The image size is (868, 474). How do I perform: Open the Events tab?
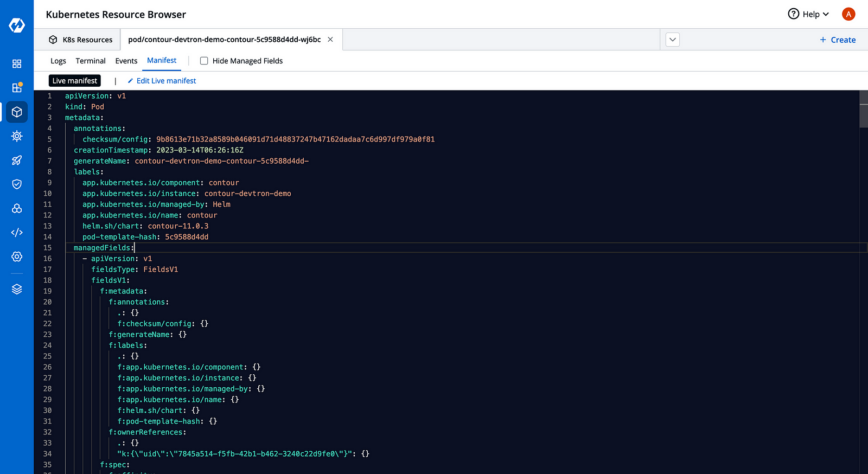(x=126, y=61)
